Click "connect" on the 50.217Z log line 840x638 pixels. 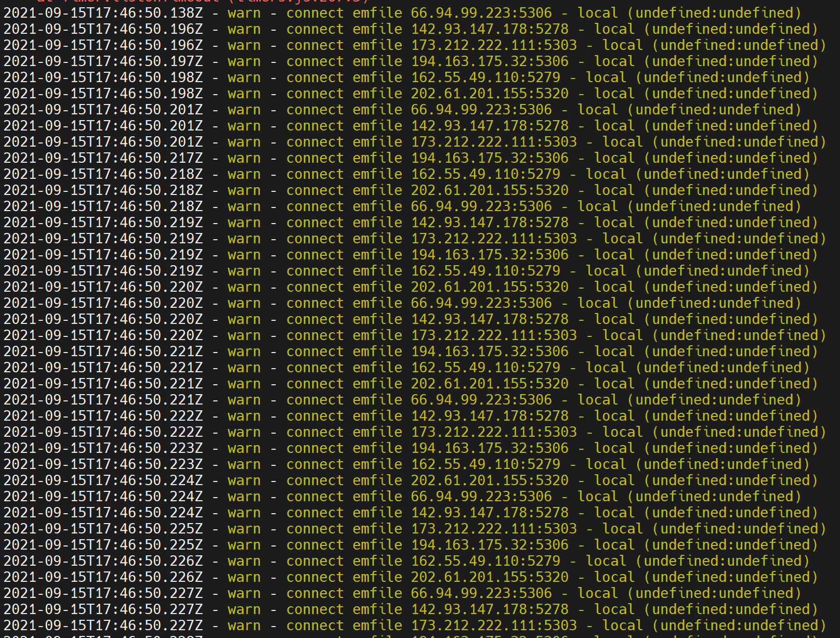pyautogui.click(x=315, y=158)
